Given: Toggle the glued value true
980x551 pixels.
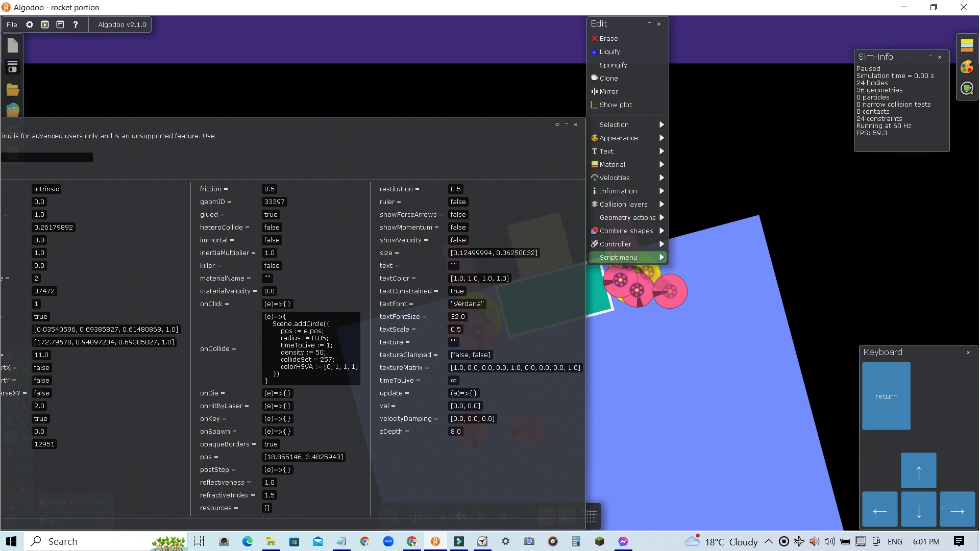Looking at the screenshot, I should tap(271, 215).
